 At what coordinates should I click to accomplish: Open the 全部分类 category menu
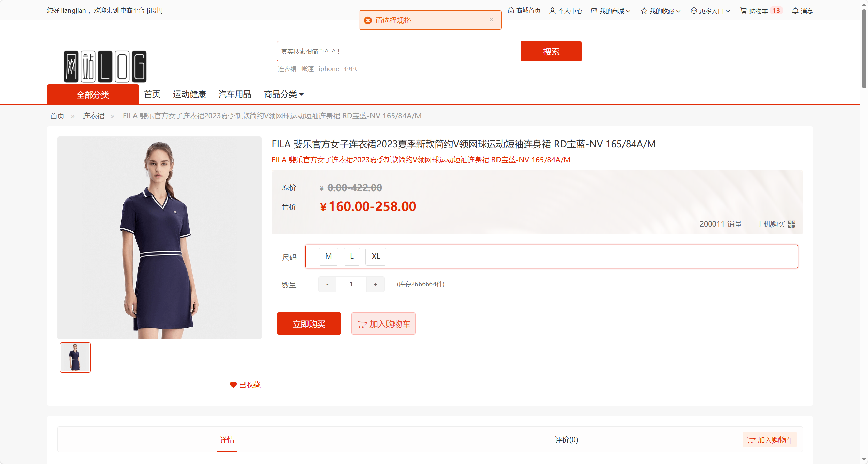[93, 95]
